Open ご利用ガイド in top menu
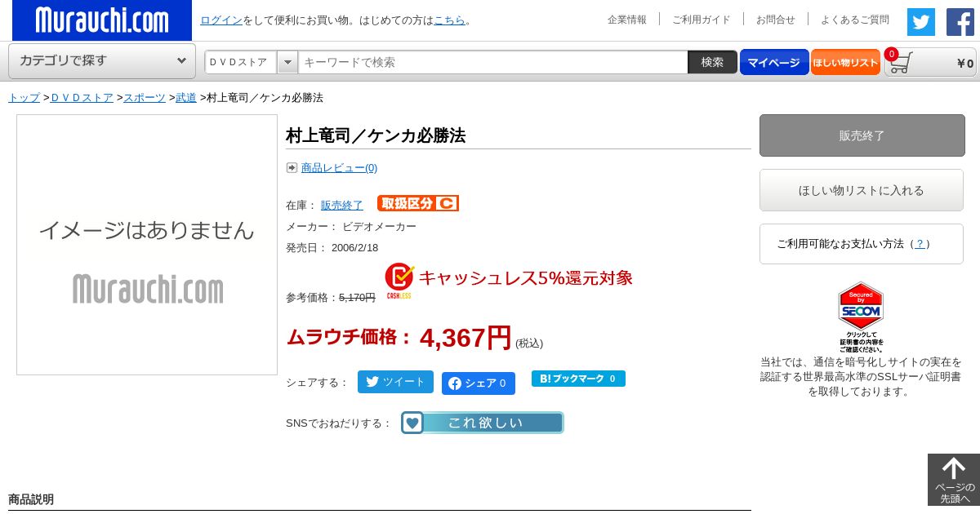 click(702, 20)
